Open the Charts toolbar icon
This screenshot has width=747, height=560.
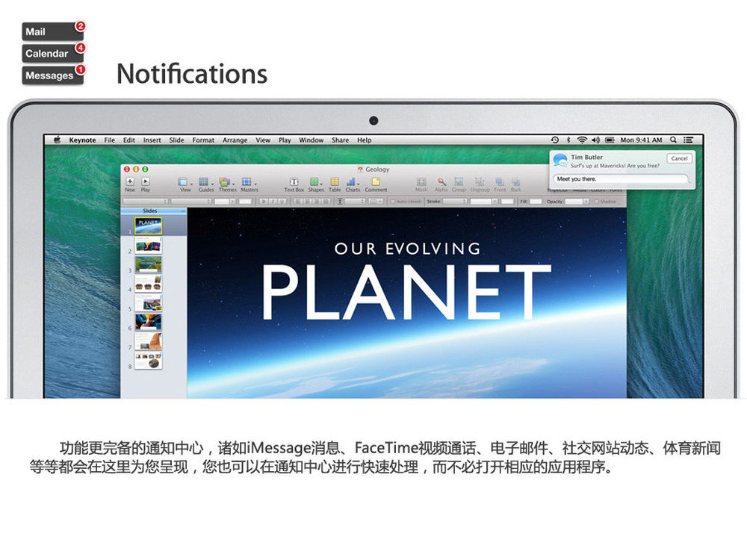click(x=350, y=182)
